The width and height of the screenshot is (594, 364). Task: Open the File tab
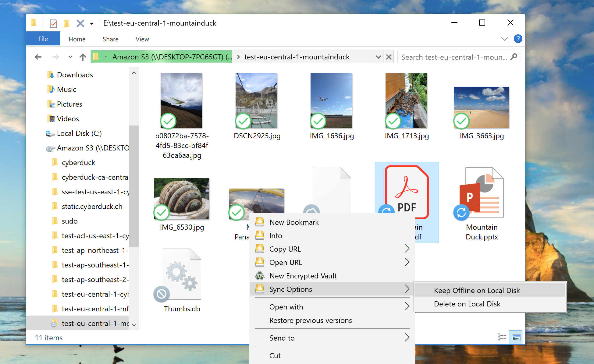[43, 39]
